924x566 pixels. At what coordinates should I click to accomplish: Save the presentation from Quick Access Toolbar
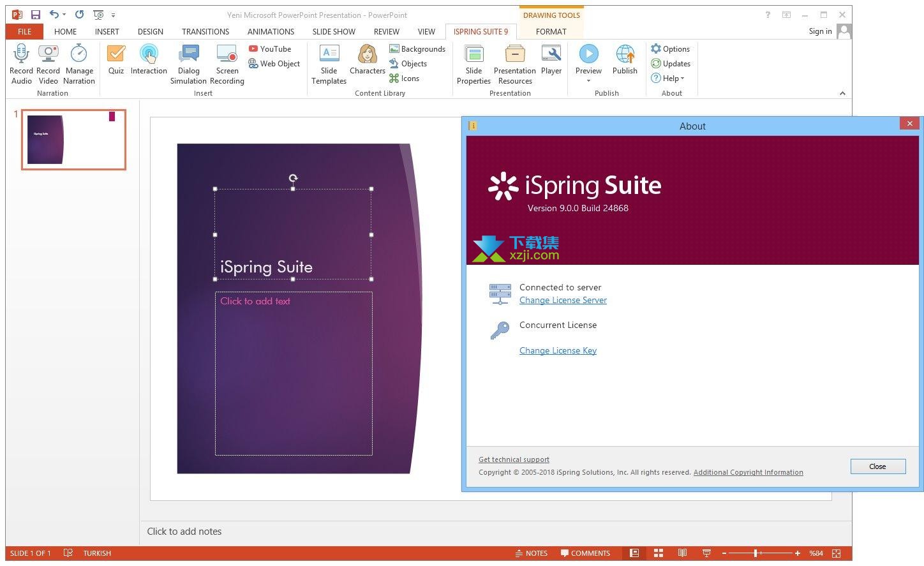coord(36,14)
